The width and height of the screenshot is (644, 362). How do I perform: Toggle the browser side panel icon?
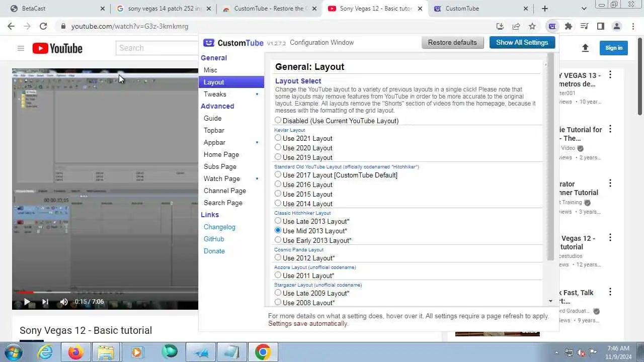point(601,26)
